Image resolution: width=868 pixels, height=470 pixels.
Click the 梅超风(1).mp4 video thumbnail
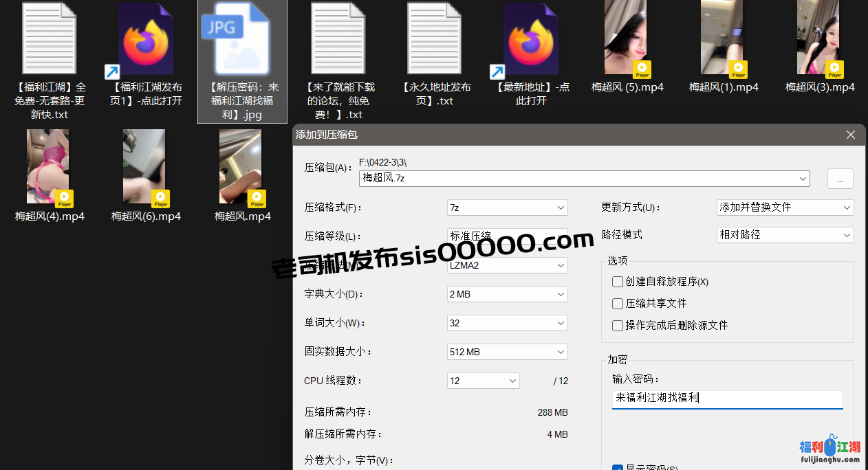[x=722, y=38]
